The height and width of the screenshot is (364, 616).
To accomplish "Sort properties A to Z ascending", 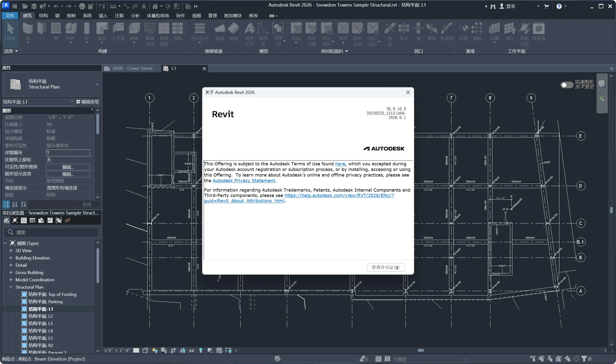I will click(15, 204).
